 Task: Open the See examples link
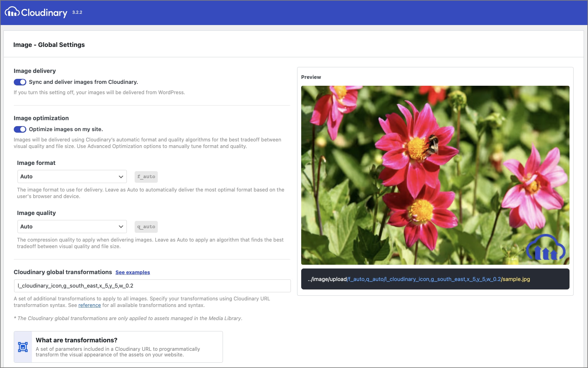(x=132, y=272)
